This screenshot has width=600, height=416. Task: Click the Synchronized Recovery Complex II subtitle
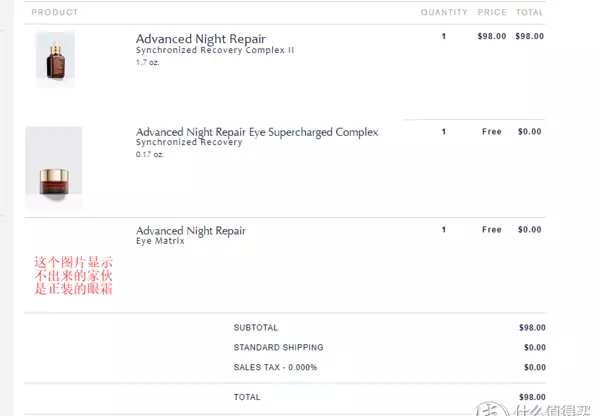[x=215, y=50]
